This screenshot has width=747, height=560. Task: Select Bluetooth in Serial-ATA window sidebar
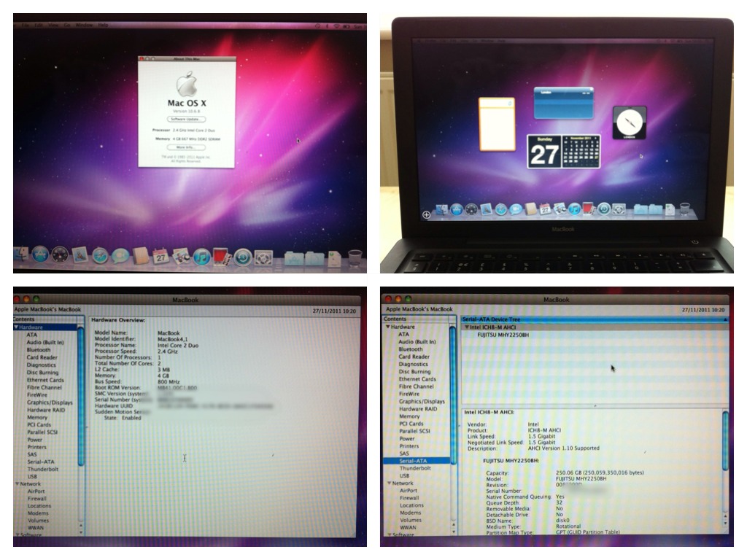411,349
